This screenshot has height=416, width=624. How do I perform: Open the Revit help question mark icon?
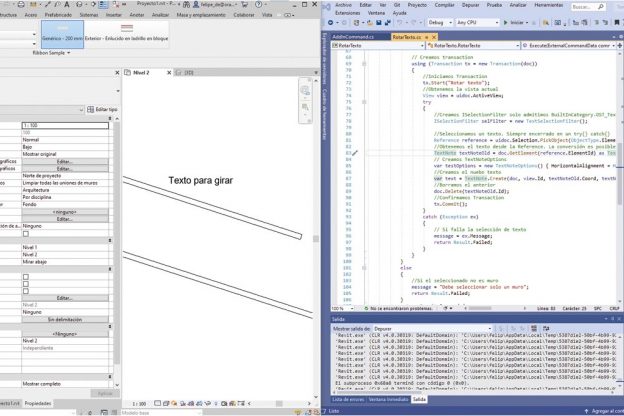258,4
